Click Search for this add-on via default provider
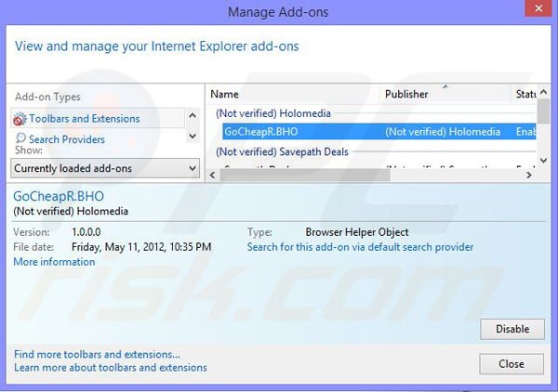The height and width of the screenshot is (392, 558). click(360, 247)
